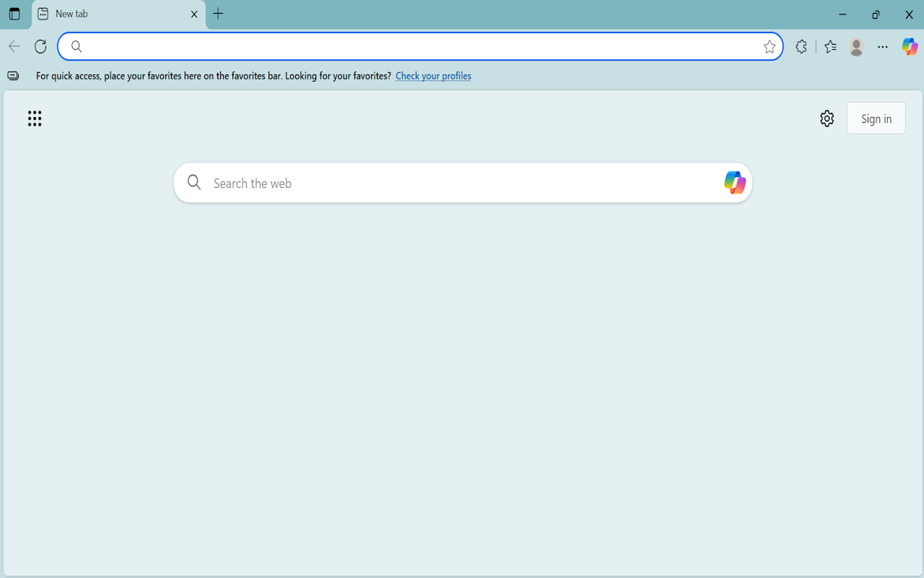Select the New tab tab
This screenshot has height=578, width=924.
click(119, 14)
